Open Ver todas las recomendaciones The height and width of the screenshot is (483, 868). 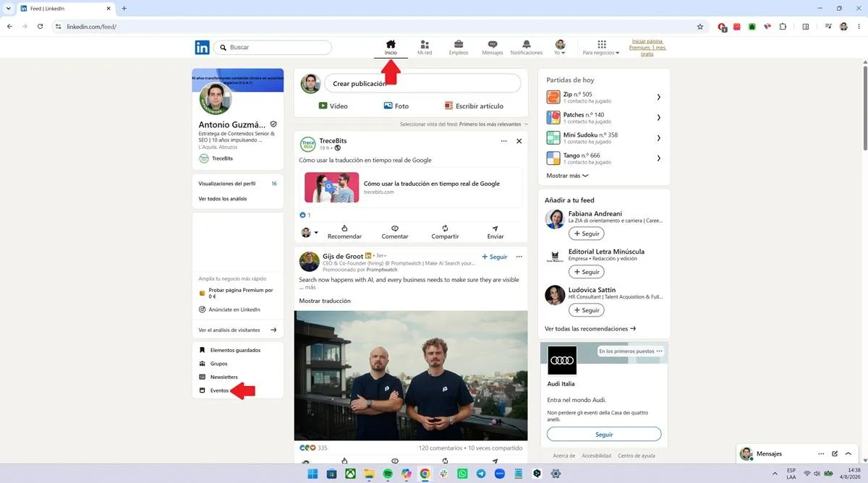[590, 328]
